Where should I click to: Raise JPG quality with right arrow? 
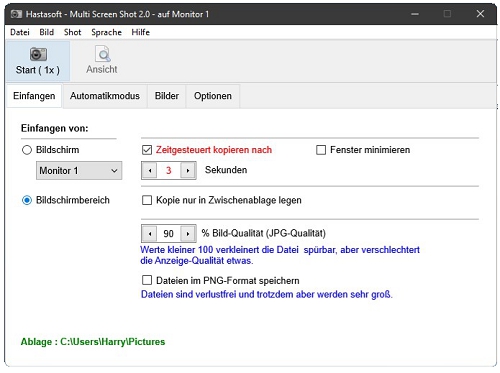pyautogui.click(x=188, y=234)
